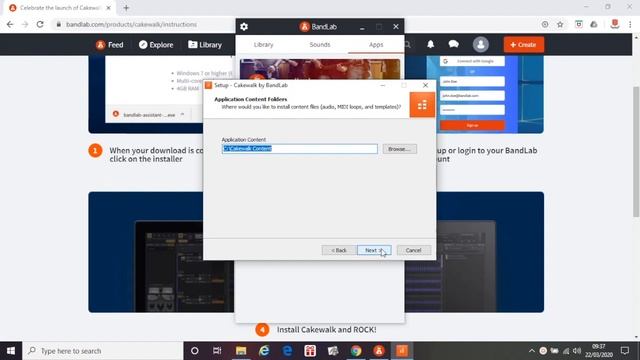Open Internet Explorer from taskbar
The height and width of the screenshot is (360, 640).
coord(264,351)
